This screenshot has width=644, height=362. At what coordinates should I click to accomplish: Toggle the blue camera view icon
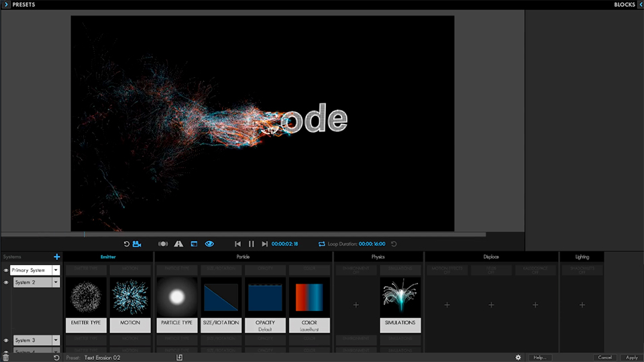pyautogui.click(x=137, y=244)
